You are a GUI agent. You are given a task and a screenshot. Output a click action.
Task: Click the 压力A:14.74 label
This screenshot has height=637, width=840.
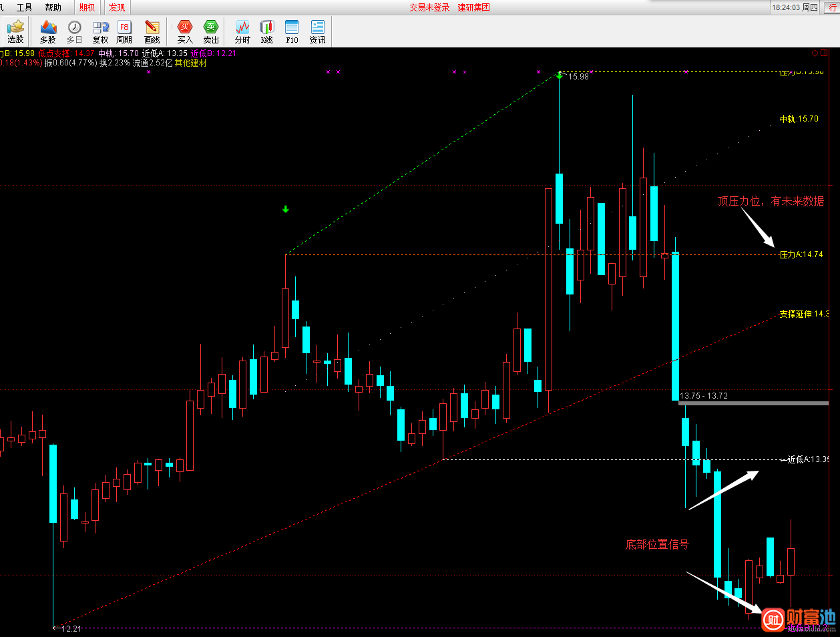point(801,254)
